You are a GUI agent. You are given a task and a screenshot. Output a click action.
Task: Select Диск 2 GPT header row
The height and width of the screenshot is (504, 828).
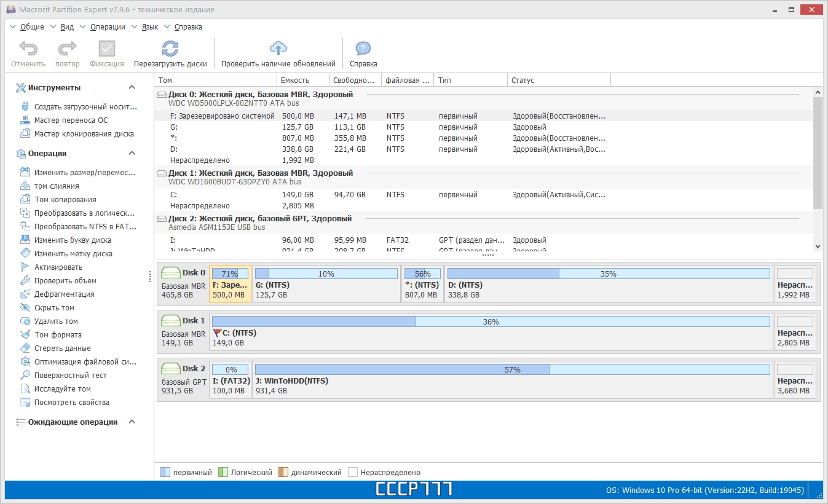pos(483,222)
